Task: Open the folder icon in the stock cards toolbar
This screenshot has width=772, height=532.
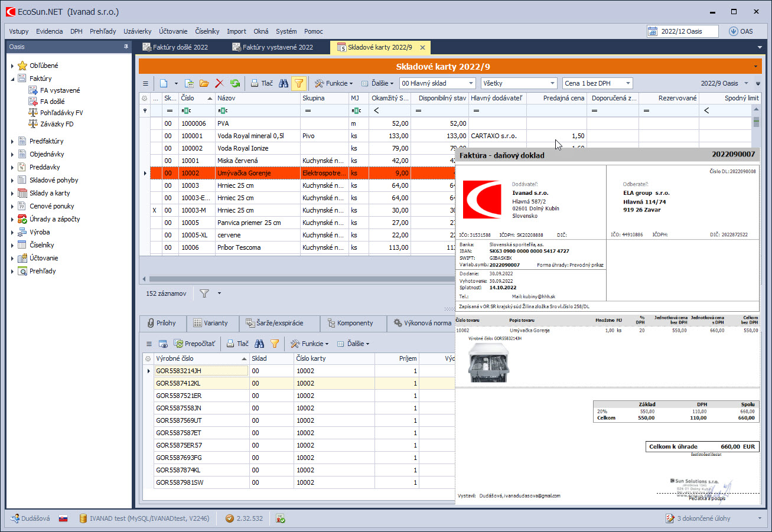Action: pyautogui.click(x=204, y=83)
